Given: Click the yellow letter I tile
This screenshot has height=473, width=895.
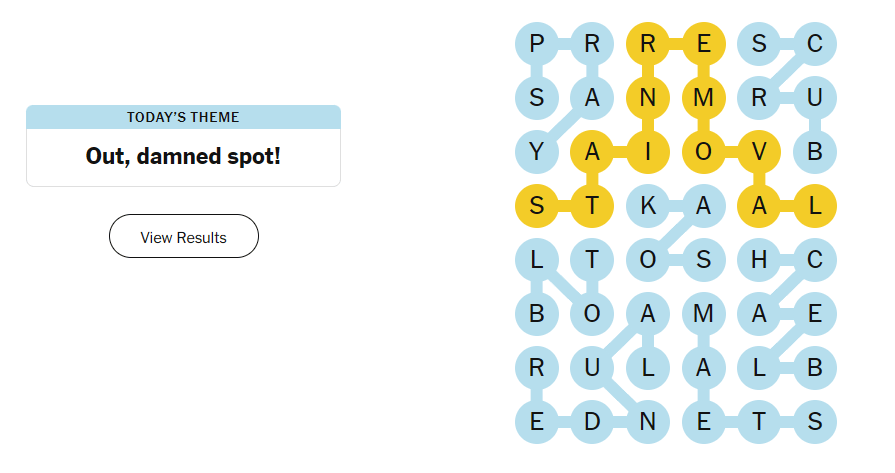Looking at the screenshot, I should tap(648, 152).
